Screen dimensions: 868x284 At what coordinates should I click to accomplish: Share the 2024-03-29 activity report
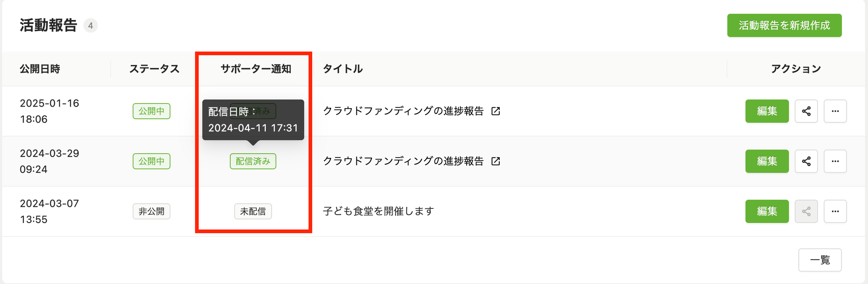806,161
